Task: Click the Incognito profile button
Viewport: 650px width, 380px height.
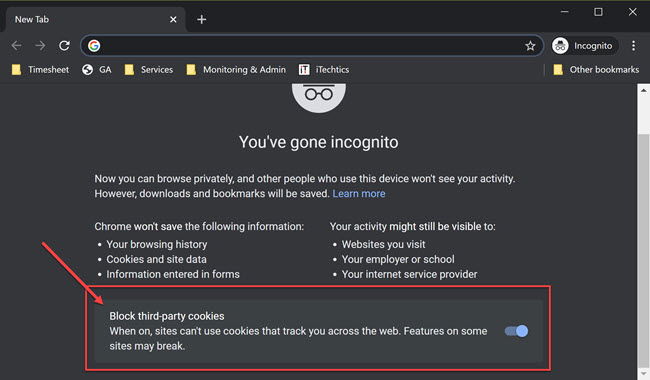Action: click(x=585, y=46)
